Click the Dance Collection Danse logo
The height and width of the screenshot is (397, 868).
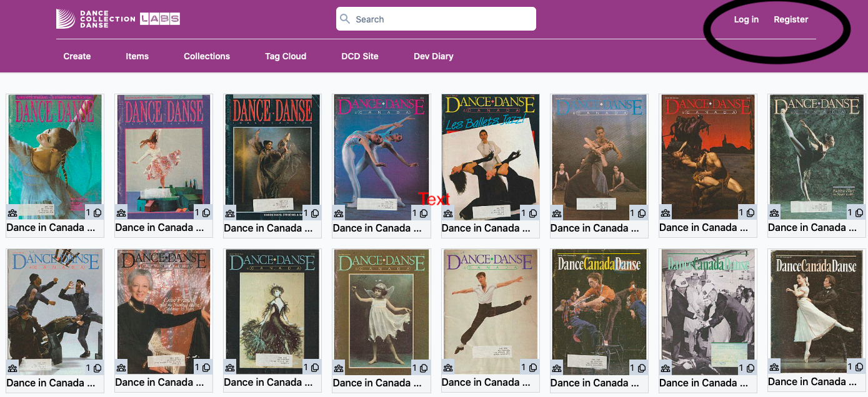95,19
